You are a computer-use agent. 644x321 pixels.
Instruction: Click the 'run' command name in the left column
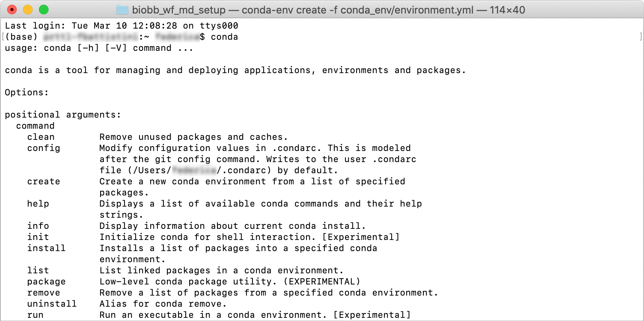pos(35,315)
